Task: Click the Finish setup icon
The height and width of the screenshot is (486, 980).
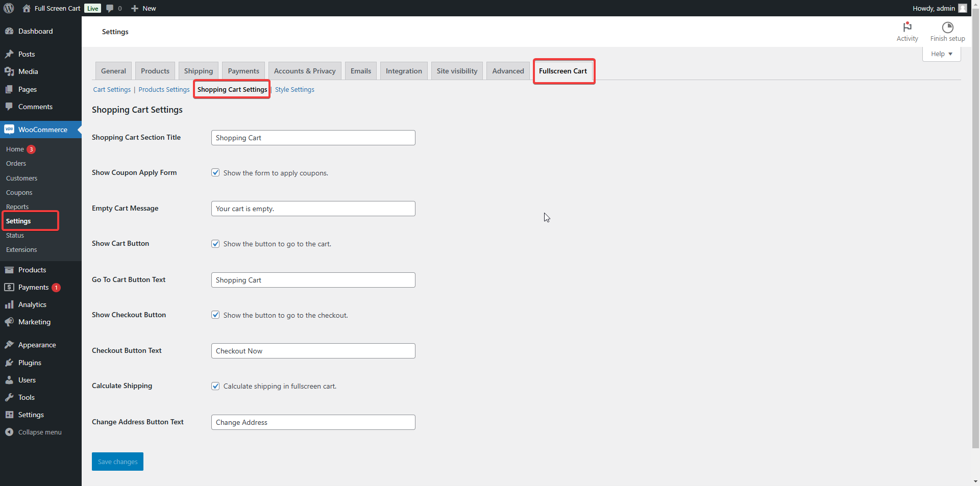Action: tap(947, 27)
